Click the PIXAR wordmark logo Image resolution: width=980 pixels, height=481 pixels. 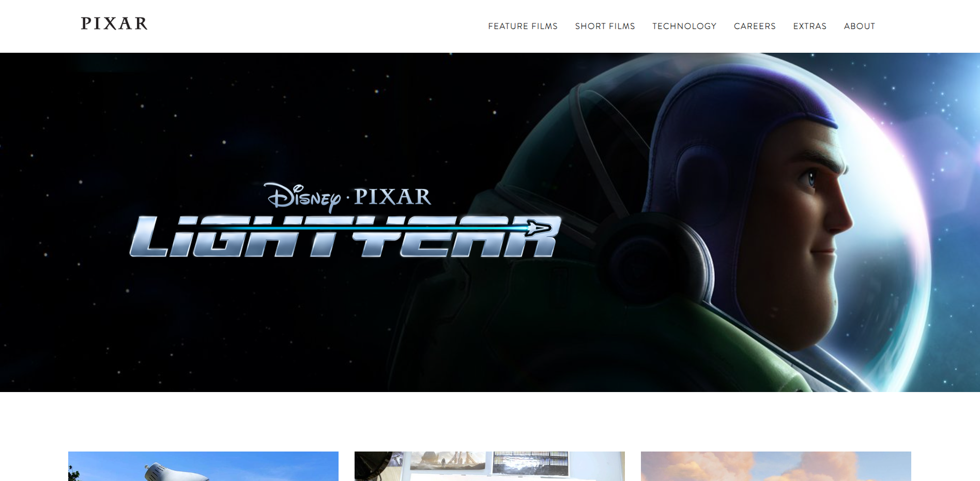click(114, 24)
